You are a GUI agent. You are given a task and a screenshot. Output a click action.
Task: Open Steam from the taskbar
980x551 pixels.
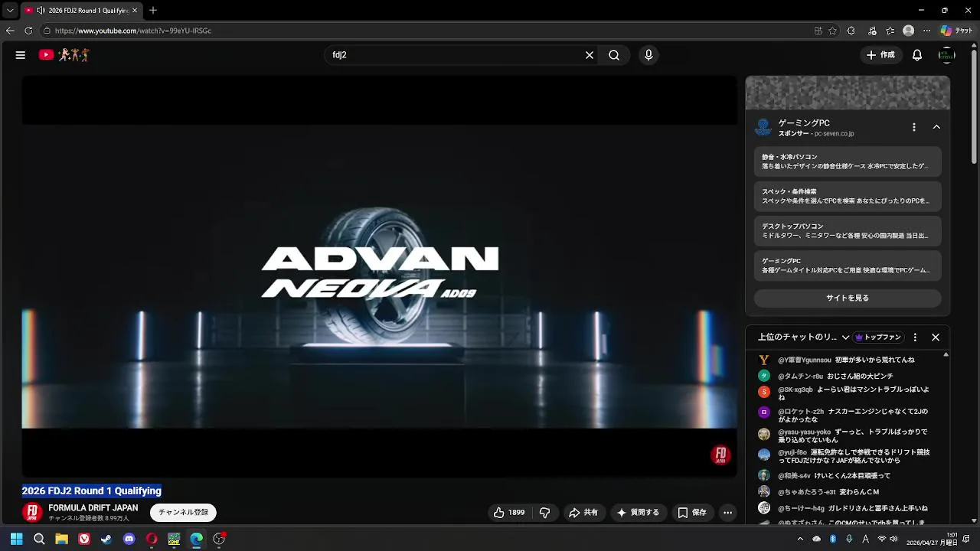click(x=106, y=539)
